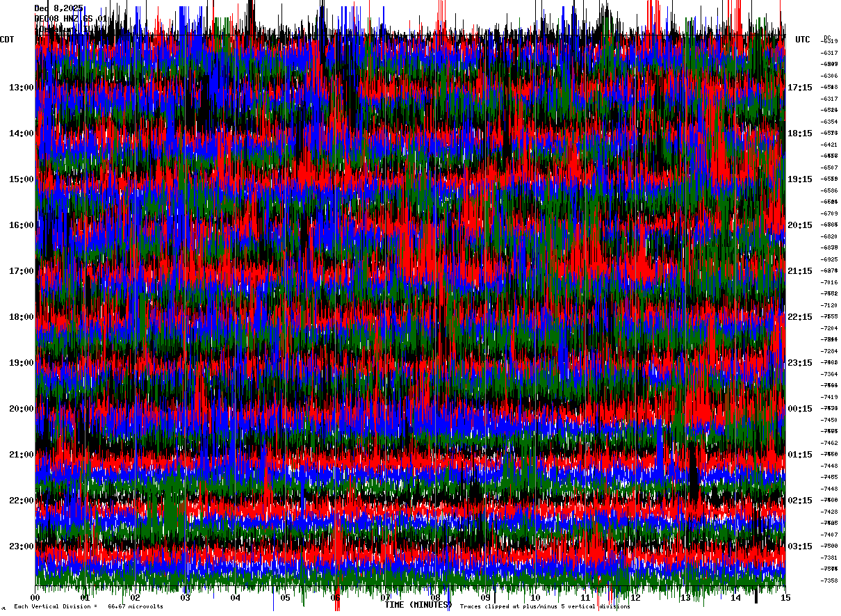The width and height of the screenshot is (841, 616).
Task: Click the -6925 DC offset value
Action: (829, 259)
